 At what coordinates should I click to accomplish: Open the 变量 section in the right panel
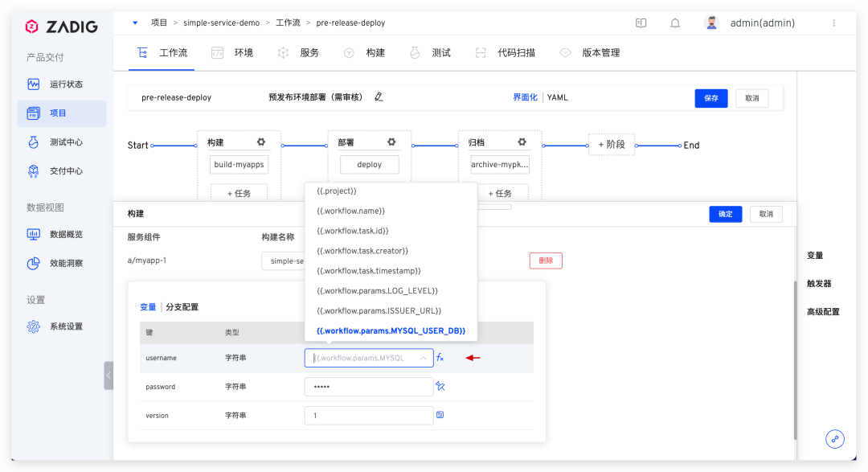(815, 256)
